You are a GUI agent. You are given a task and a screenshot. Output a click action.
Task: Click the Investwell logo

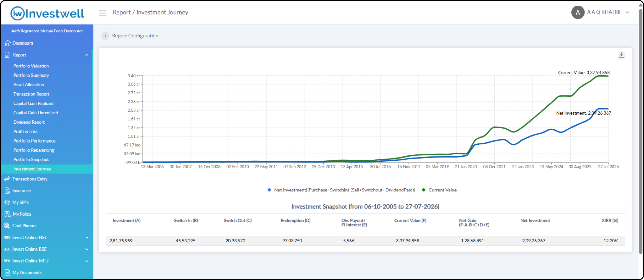tap(47, 13)
